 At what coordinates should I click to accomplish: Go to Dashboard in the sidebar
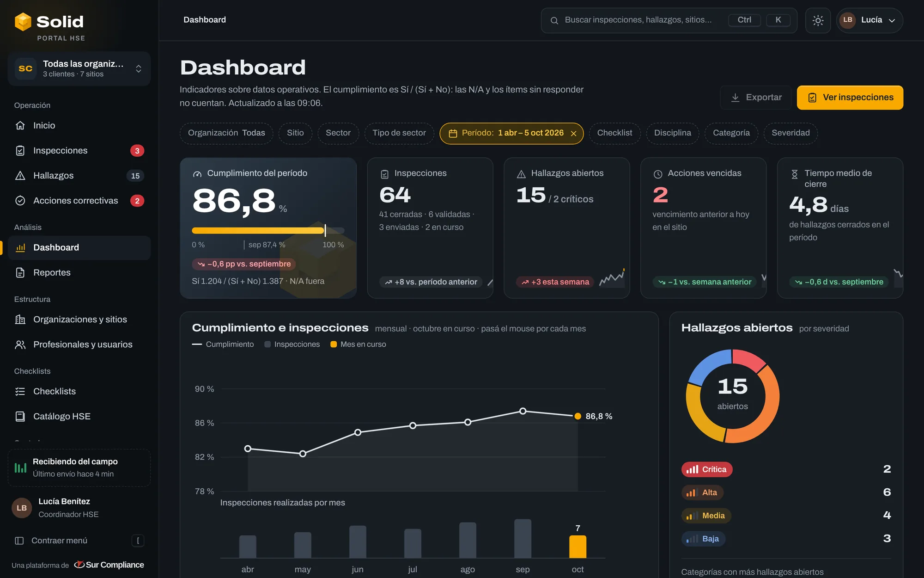[x=79, y=248]
